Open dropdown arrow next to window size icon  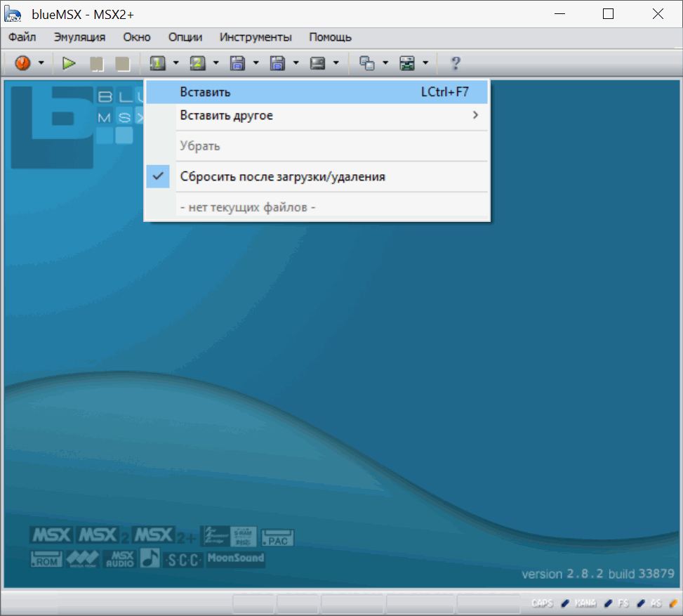point(385,63)
